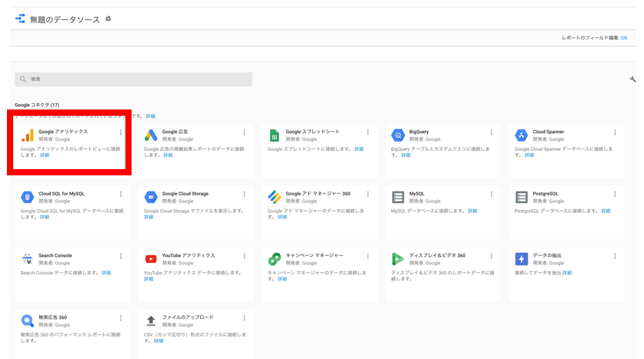Click the ファイルのアップロード arrow icon

[x=151, y=321]
